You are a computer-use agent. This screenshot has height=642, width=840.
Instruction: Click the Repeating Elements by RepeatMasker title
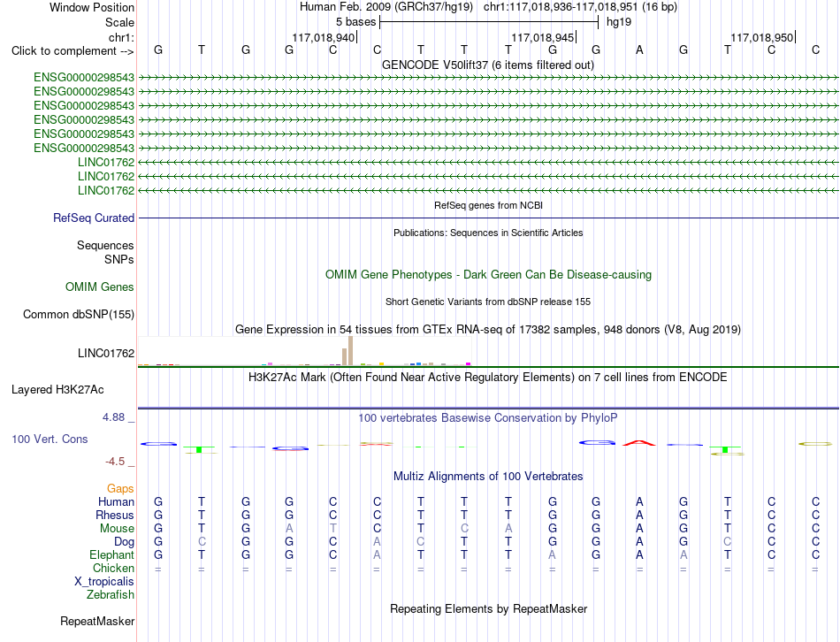click(488, 608)
